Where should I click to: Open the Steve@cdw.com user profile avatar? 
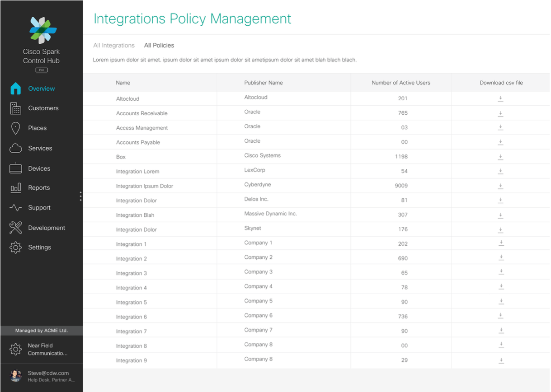(x=16, y=376)
